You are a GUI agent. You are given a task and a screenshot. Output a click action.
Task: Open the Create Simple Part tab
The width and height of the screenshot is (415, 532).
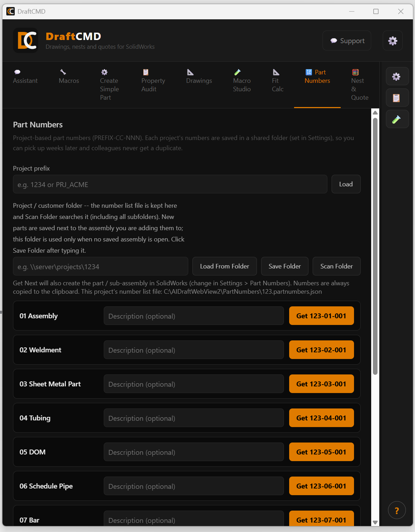(x=109, y=85)
